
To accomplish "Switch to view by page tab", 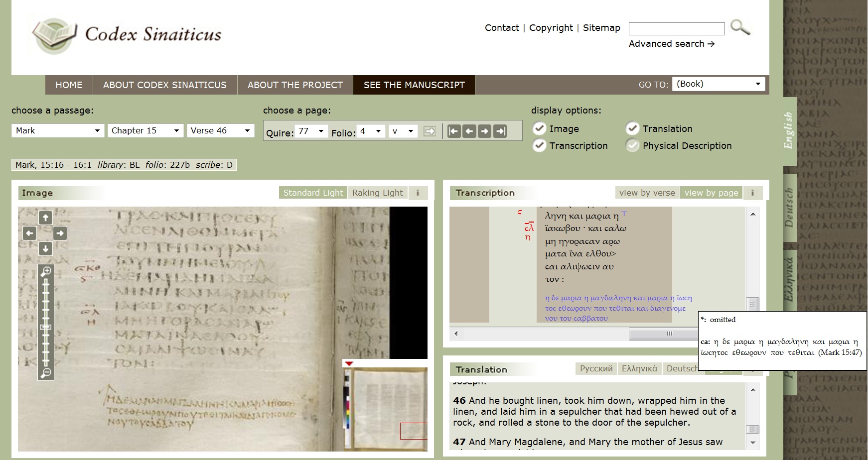I will click(x=712, y=193).
